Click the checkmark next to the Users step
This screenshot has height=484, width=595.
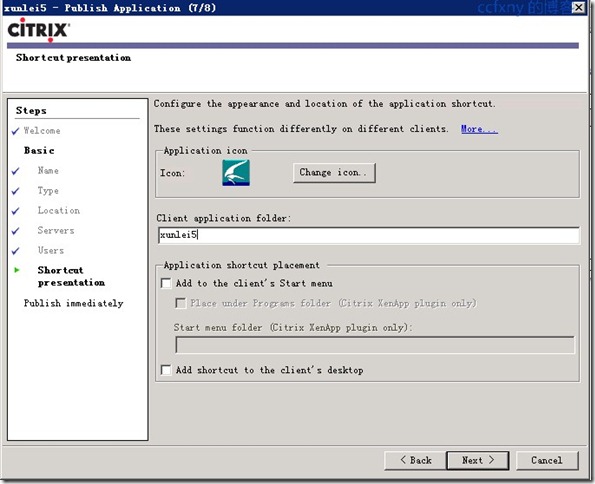coord(16,251)
